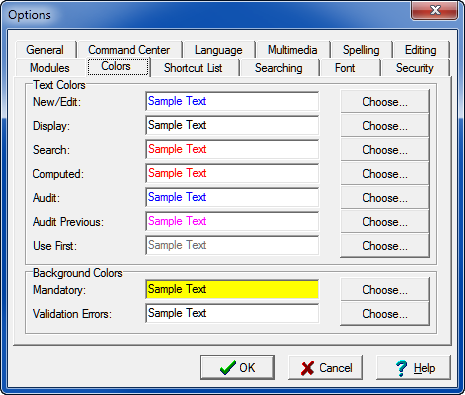Click the Text Colors group heading
This screenshot has width=465, height=395.
click(x=59, y=85)
